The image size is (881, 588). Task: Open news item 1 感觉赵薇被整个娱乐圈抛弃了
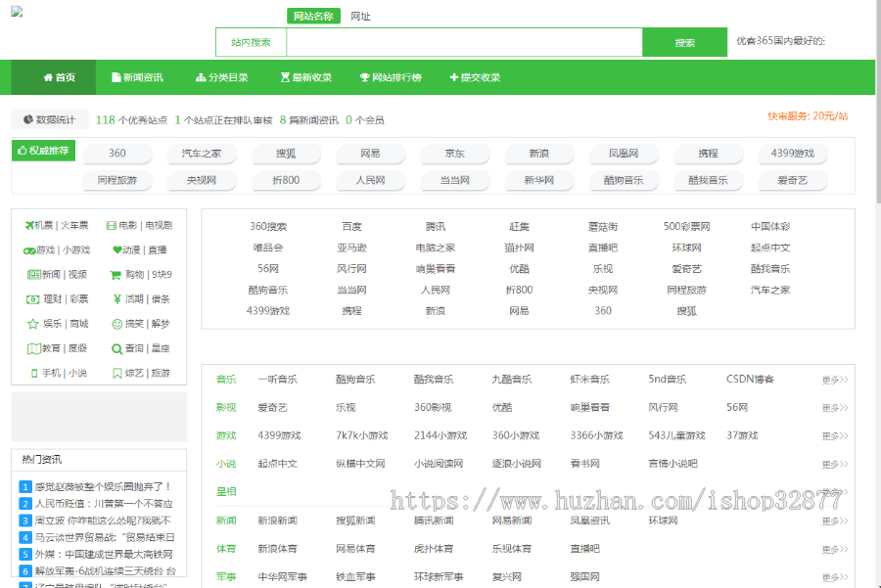click(103, 487)
